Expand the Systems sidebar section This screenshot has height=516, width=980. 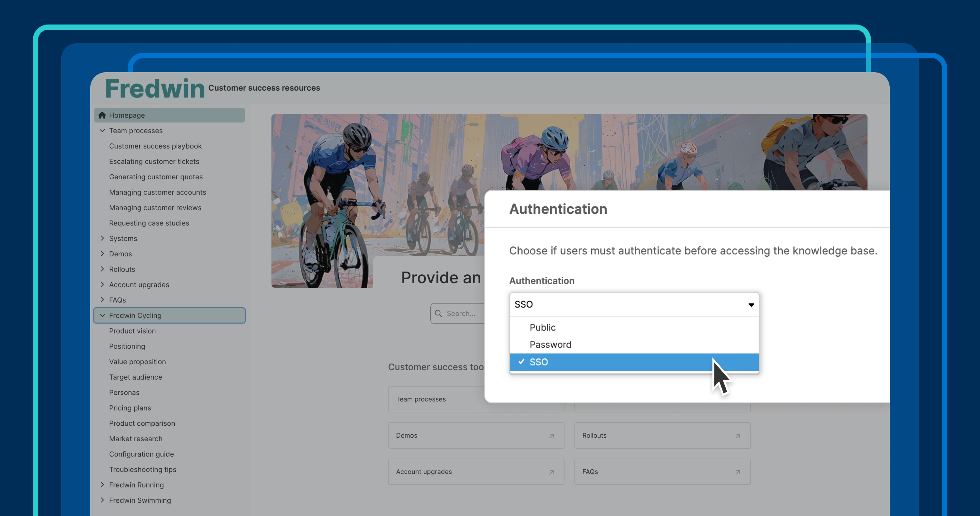coord(102,238)
